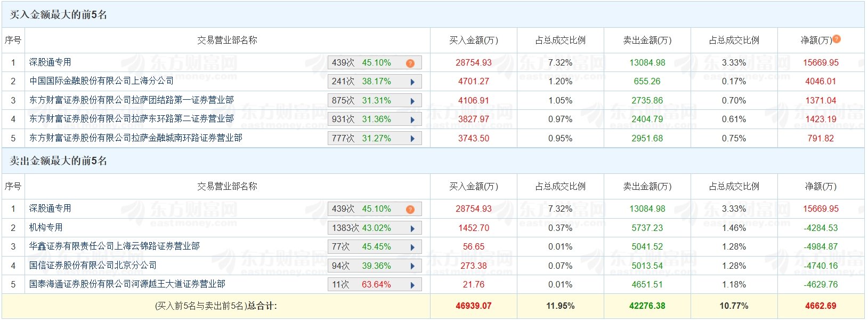This screenshot has height=320, width=868.
Task: Select 机构专用 buy amount 1452.70
Action: click(474, 228)
